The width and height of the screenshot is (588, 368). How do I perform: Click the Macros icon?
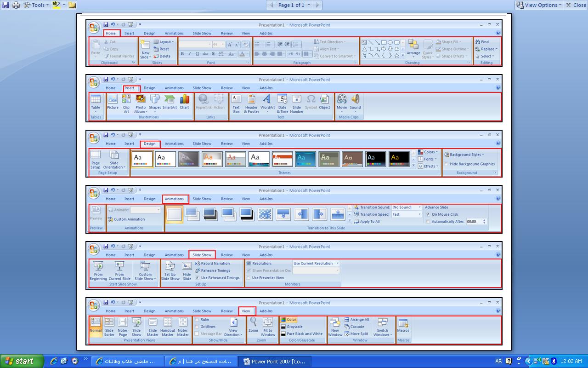[403, 323]
